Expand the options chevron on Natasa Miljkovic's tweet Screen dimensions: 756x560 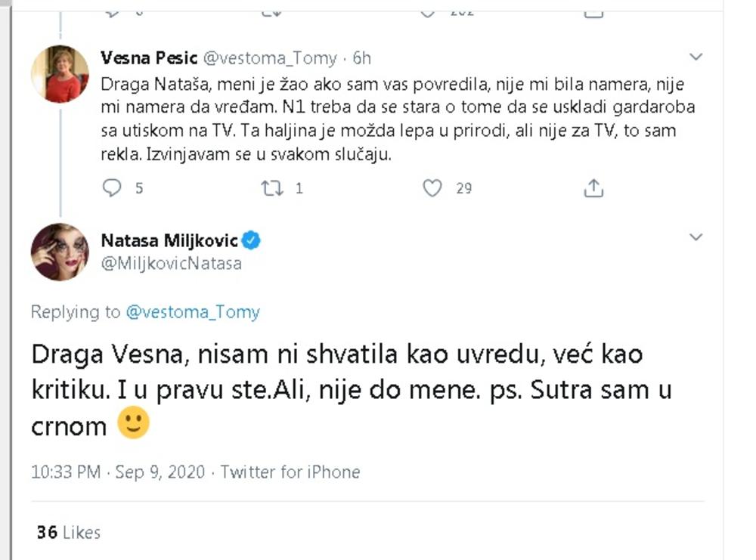tap(696, 238)
